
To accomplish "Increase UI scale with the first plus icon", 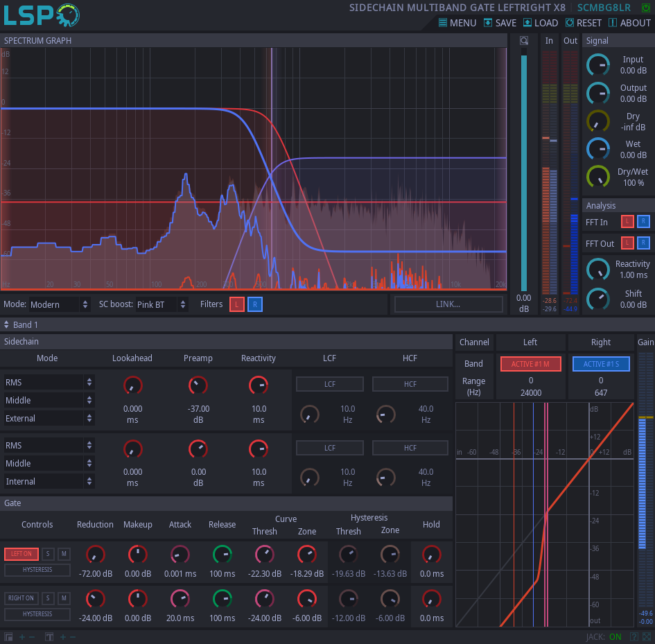I will [x=22, y=637].
